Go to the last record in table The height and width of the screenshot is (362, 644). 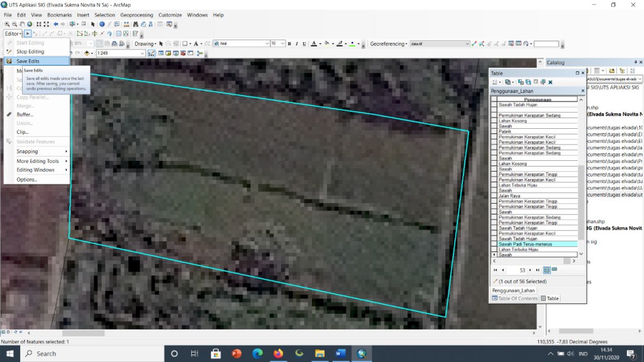pos(538,270)
